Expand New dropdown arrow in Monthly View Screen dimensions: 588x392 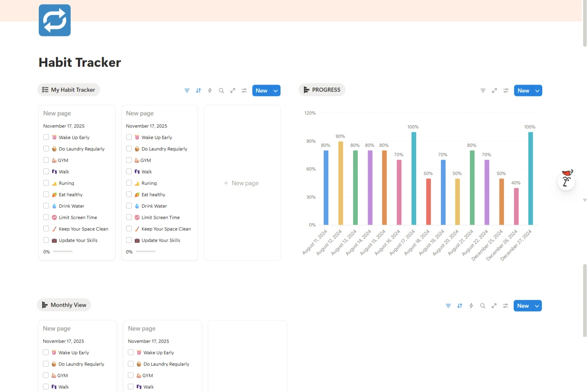[537, 306]
